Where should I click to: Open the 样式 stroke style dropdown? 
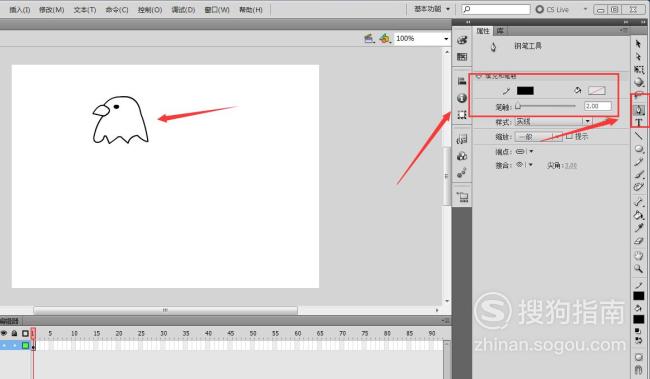(553, 121)
